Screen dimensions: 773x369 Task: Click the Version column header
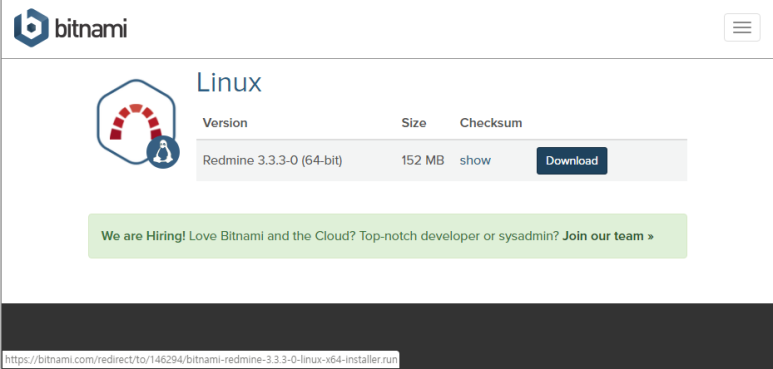click(225, 123)
